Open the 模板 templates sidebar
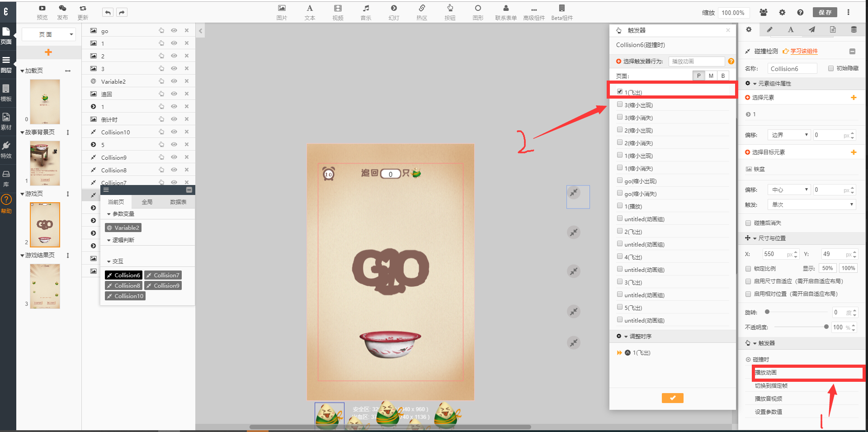Image resolution: width=868 pixels, height=432 pixels. click(x=6, y=92)
